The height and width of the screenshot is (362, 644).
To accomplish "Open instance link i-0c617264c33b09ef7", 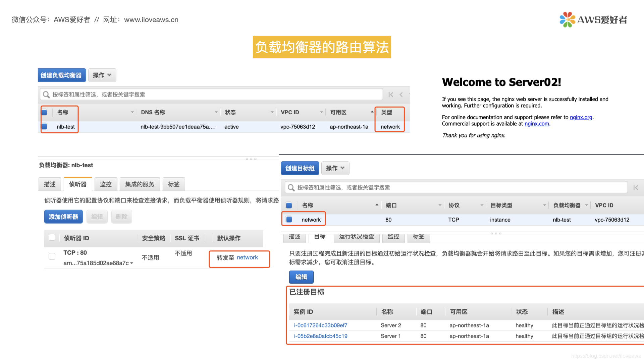I will 321,325.
